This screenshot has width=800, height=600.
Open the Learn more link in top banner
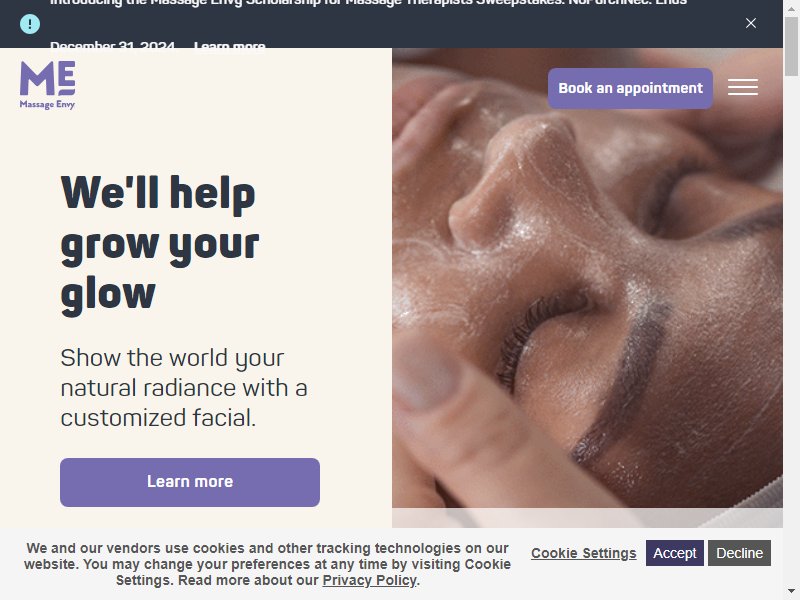click(x=230, y=45)
